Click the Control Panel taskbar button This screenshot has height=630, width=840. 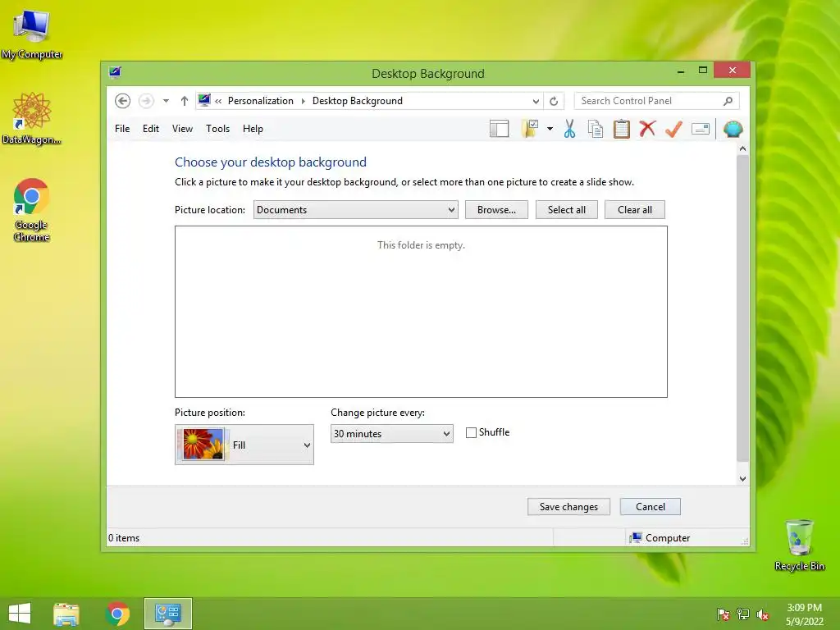[x=167, y=614]
